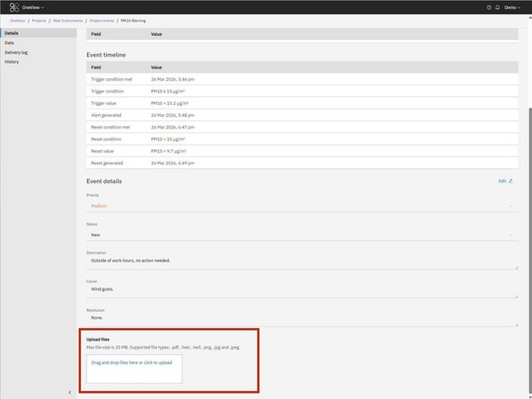Click the Reset condition value 'PM10 < 10 µg/m³'
This screenshot has height=399, width=532.
tap(168, 139)
